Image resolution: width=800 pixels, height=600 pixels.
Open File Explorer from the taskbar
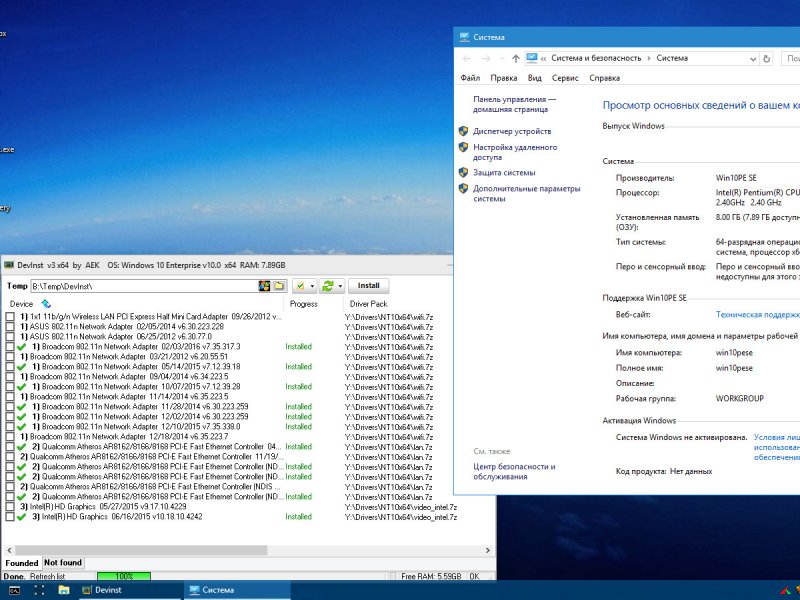point(64,590)
